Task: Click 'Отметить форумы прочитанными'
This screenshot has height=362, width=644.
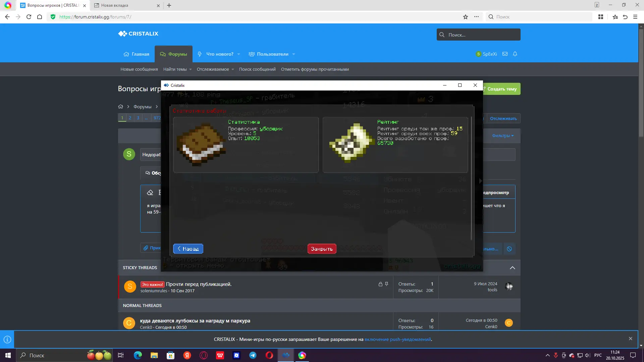Action: pyautogui.click(x=315, y=69)
